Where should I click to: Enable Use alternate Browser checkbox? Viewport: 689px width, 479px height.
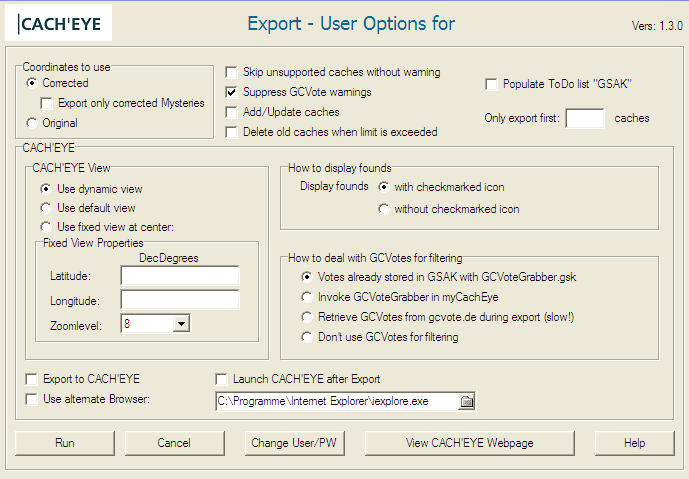(x=31, y=399)
